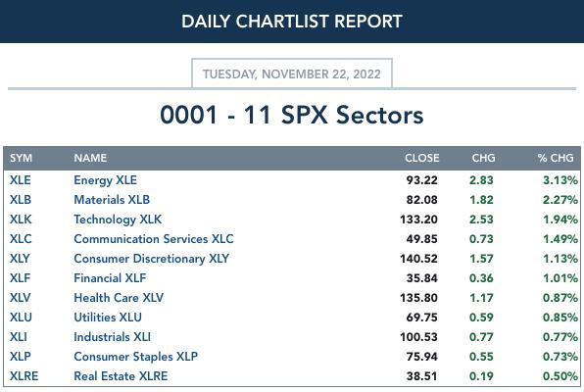584x392 pixels.
Task: Select the XLK ticker symbol
Action: 21,220
